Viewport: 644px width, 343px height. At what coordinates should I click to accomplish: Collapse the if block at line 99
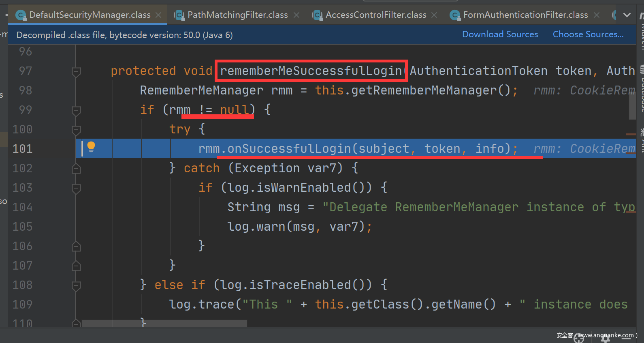[x=76, y=110]
